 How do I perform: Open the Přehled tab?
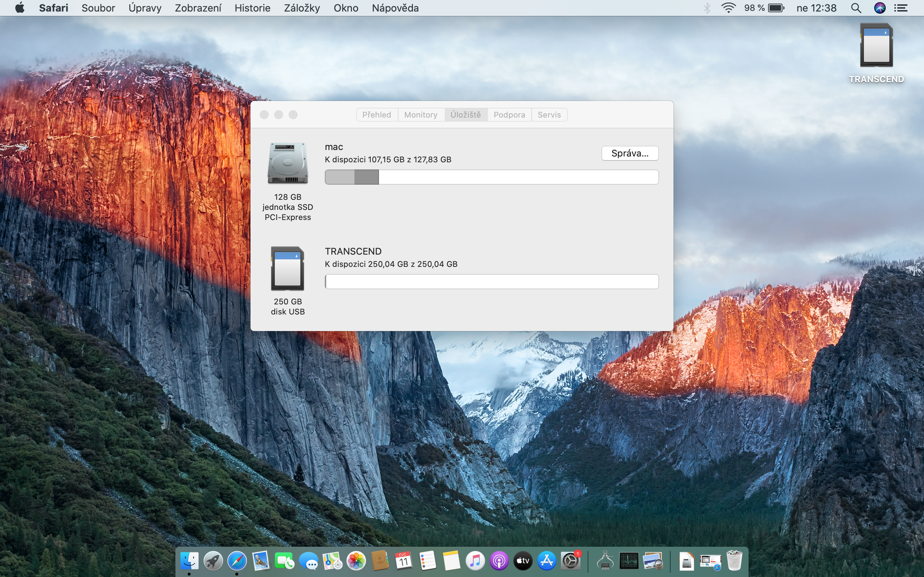point(376,115)
